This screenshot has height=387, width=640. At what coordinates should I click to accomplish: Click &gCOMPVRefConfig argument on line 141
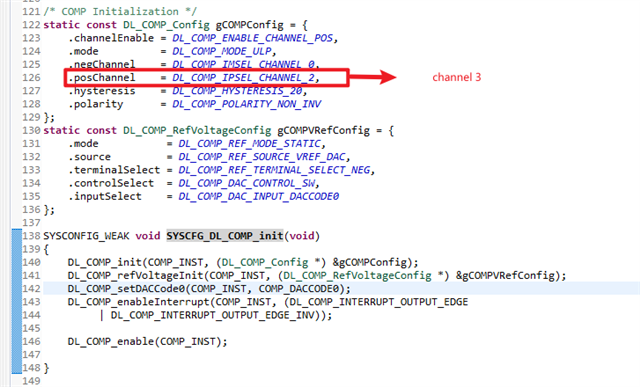tap(505, 276)
